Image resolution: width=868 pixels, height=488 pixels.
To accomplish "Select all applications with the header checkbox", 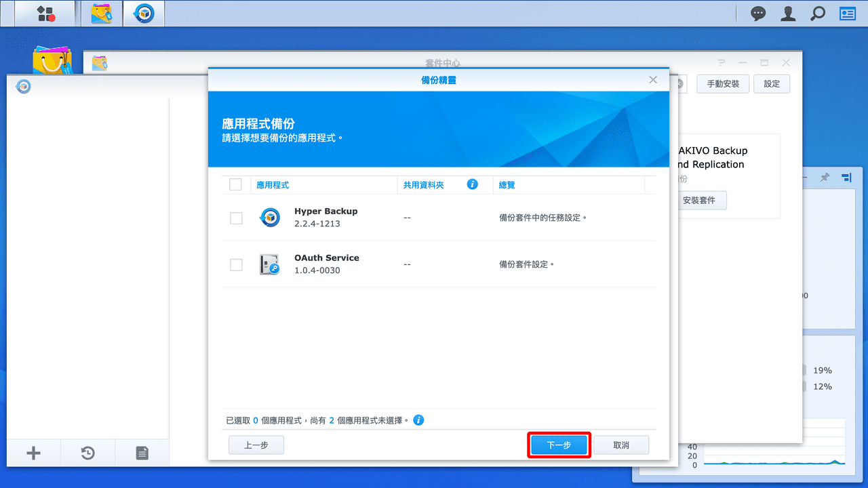I will pos(235,184).
